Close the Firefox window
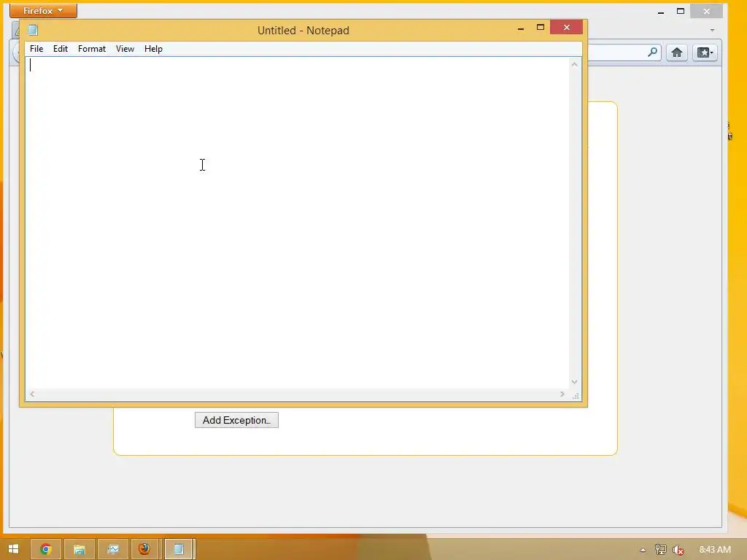Viewport: 747px width, 560px height. (x=706, y=11)
